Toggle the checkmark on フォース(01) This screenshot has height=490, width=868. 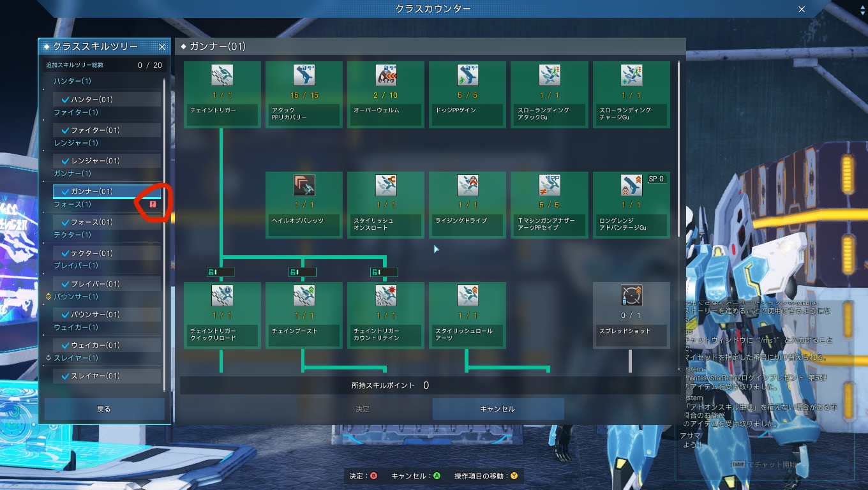point(65,222)
